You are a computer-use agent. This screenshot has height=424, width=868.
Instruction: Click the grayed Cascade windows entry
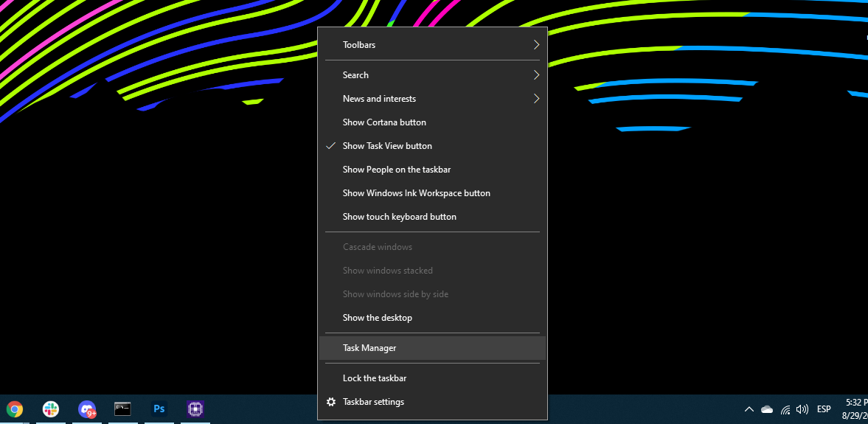(432, 247)
